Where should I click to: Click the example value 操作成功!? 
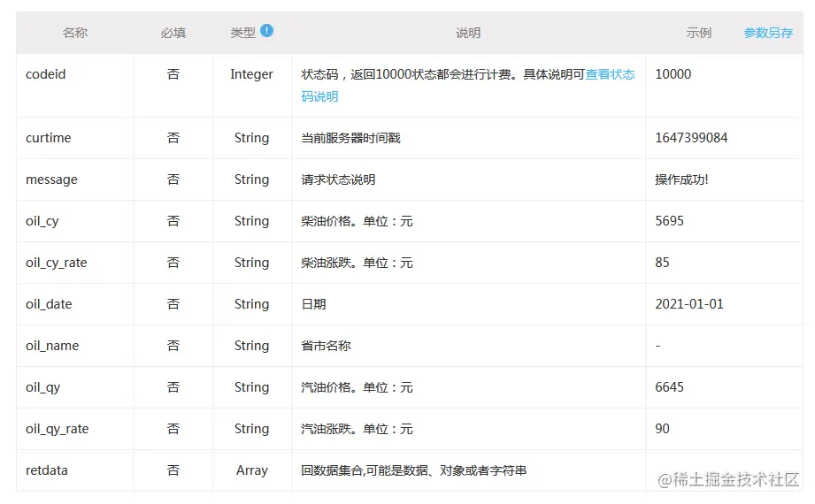pos(681,179)
